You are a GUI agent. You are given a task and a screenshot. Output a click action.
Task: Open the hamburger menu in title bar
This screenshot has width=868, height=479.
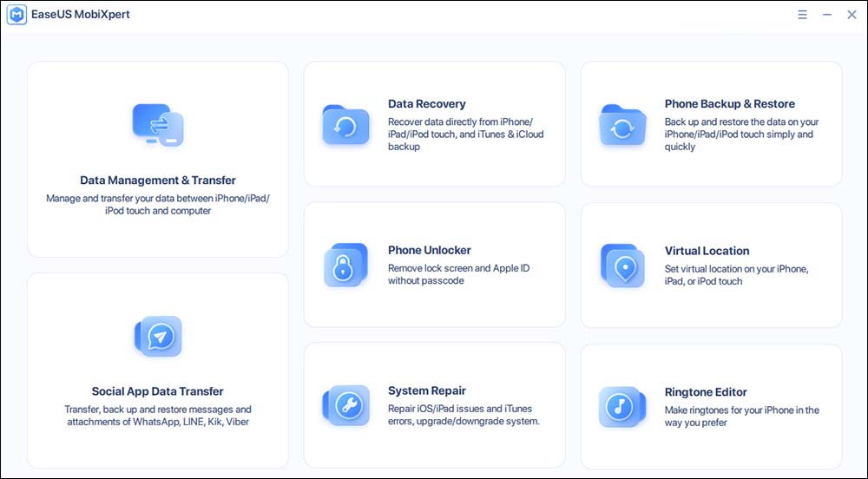[802, 15]
